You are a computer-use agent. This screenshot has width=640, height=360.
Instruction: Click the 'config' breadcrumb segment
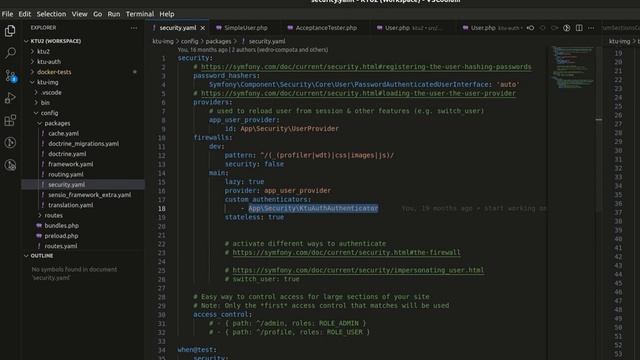189,41
